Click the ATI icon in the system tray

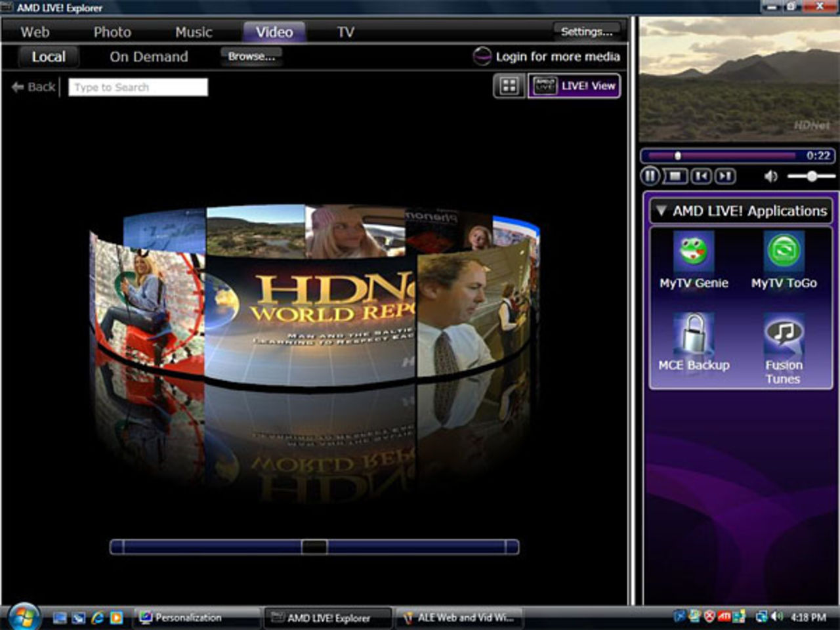coord(724,617)
